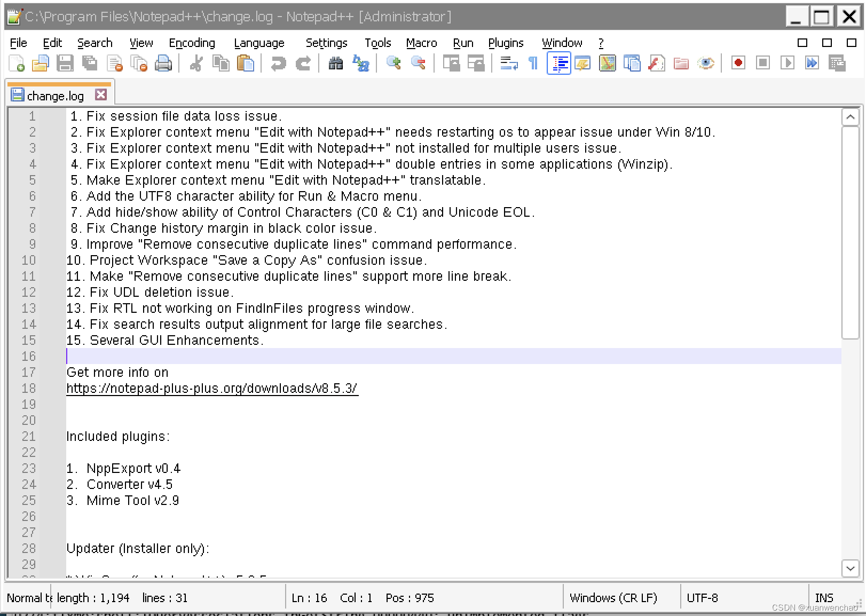This screenshot has width=866, height=616.
Task: Click the user defined language icon
Action: [x=582, y=64]
